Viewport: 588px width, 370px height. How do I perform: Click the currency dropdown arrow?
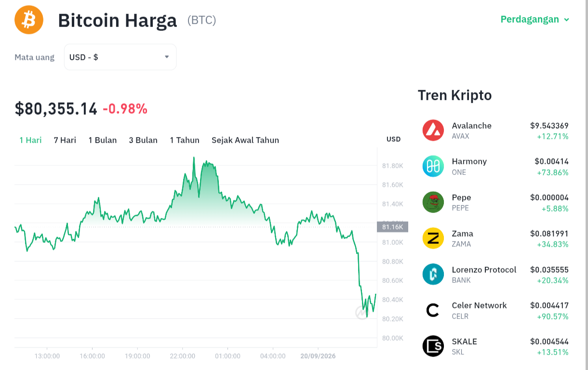pyautogui.click(x=167, y=57)
